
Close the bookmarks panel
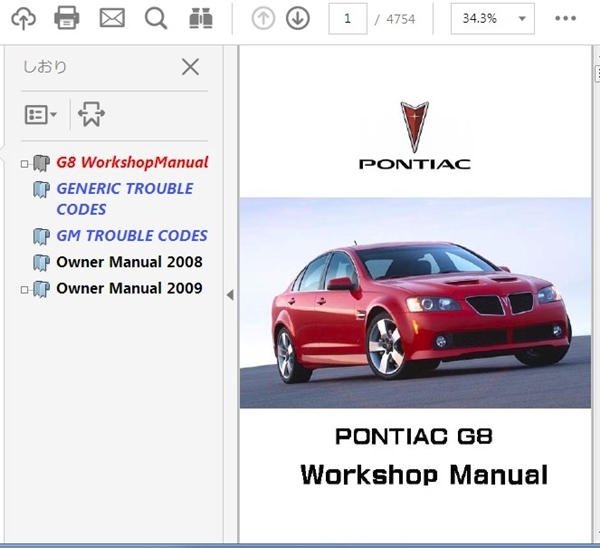pos(190,67)
